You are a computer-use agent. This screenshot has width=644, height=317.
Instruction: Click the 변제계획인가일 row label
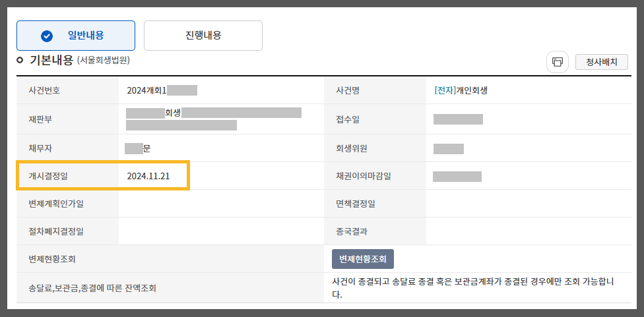(56, 204)
